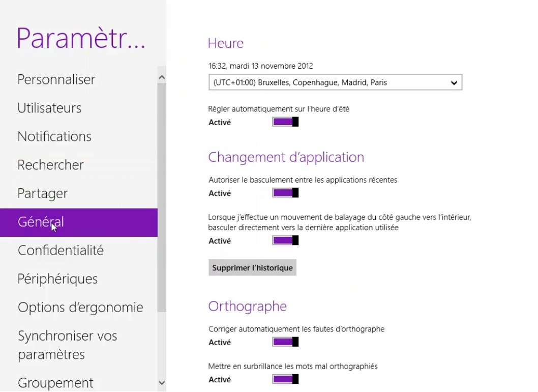Select Synchroniser vos paramètres
The height and width of the screenshot is (392, 538).
point(67,345)
